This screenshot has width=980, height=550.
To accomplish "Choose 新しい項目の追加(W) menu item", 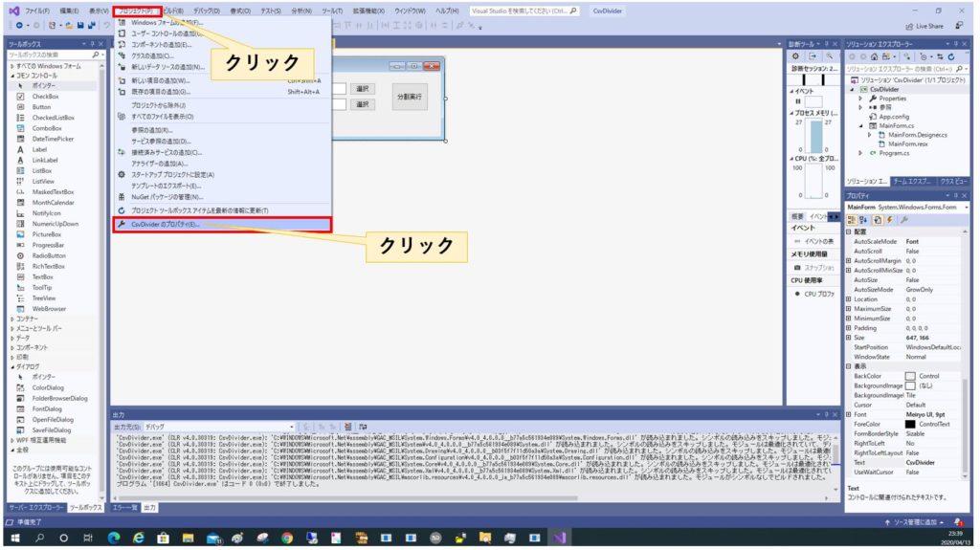I will [x=161, y=80].
